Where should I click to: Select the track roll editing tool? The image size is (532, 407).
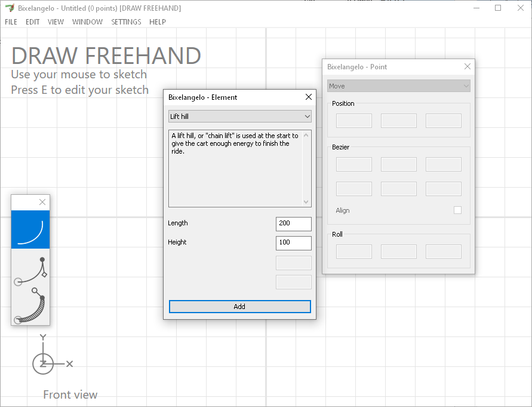click(30, 306)
